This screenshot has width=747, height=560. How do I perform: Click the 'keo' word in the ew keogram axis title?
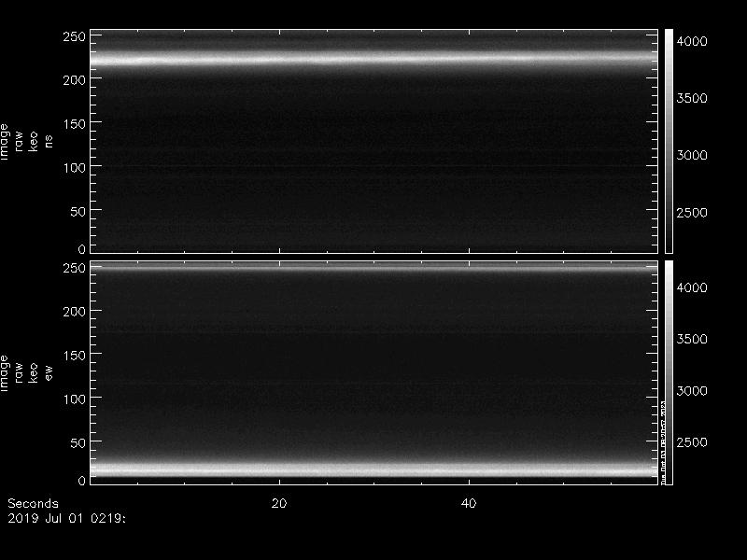tap(33, 372)
